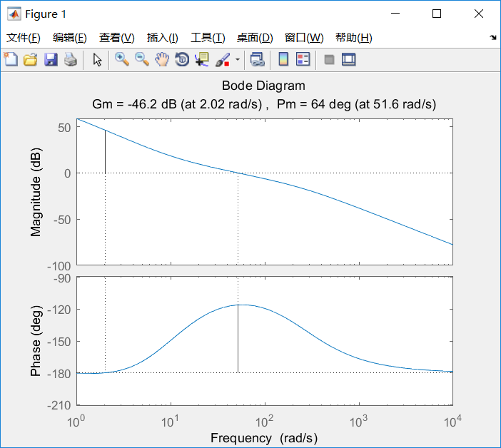Click the Hide Plot Tools icon
The image size is (501, 448).
(x=329, y=59)
